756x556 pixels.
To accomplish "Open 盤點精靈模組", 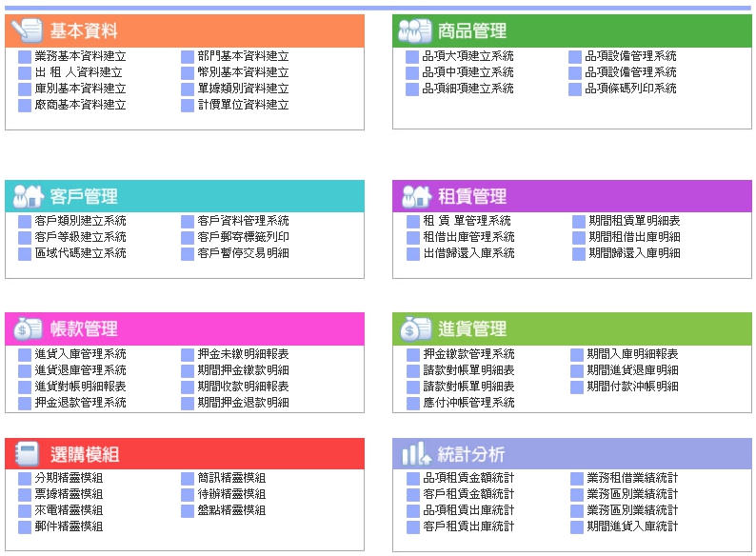I will 231,510.
